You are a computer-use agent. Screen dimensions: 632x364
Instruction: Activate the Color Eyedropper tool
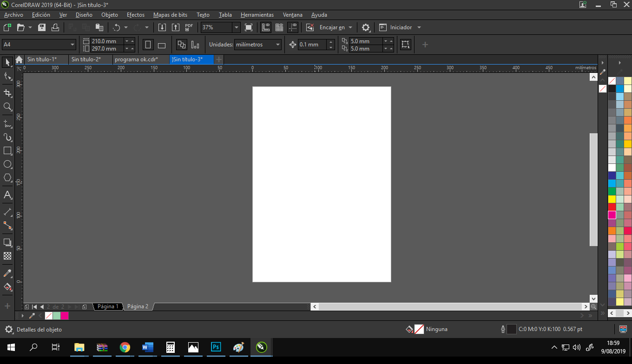7,273
